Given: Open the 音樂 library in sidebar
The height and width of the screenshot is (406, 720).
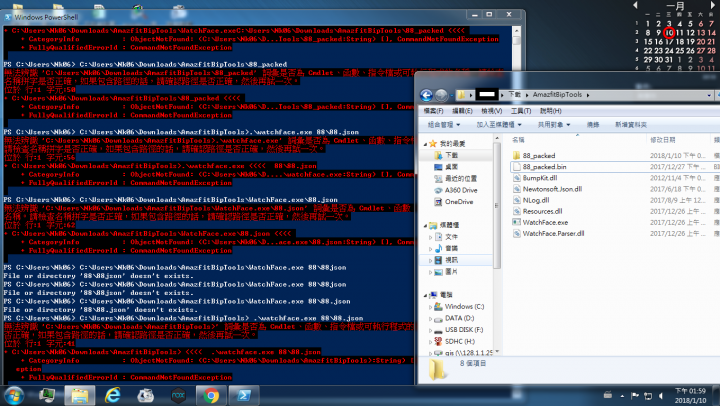Looking at the screenshot, I should (451, 248).
